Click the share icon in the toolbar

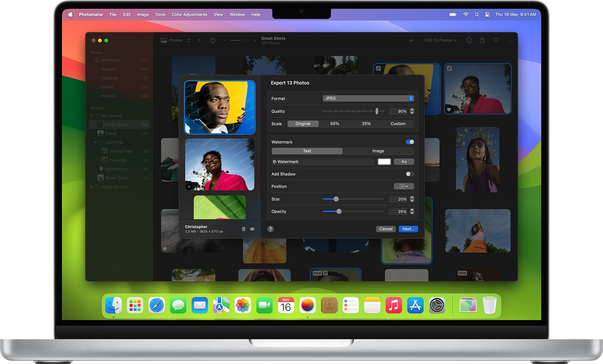pyautogui.click(x=482, y=41)
